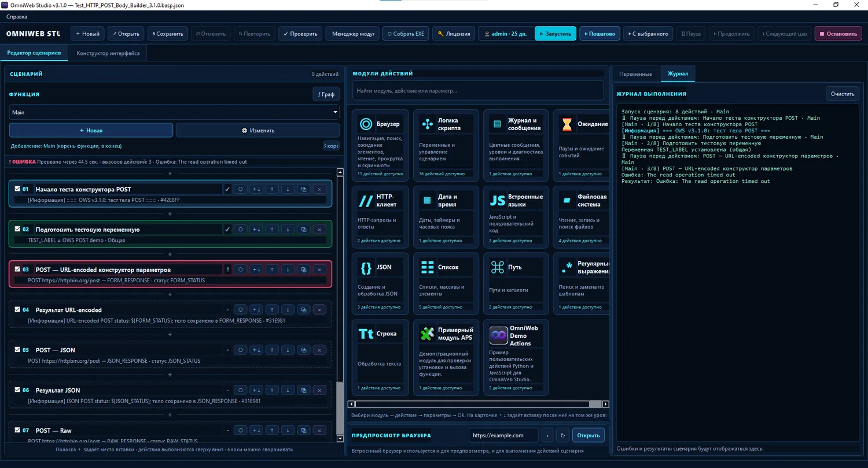
Task: Uncheck action 01 Начало теста checkbox
Action: (x=17, y=189)
